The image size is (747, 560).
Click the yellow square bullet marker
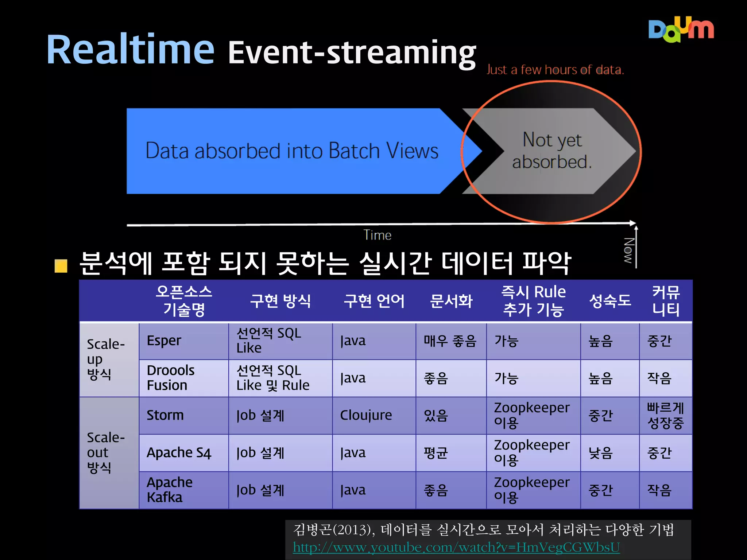tap(61, 266)
